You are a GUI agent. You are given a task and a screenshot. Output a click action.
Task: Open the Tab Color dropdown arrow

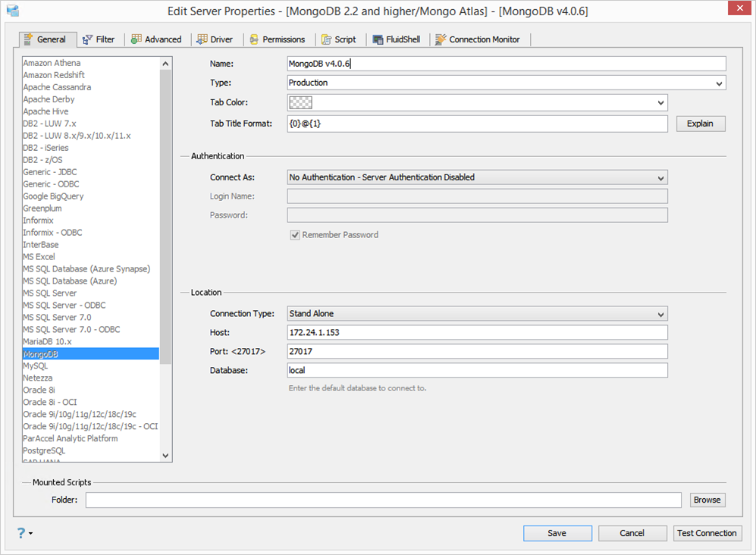(x=660, y=102)
